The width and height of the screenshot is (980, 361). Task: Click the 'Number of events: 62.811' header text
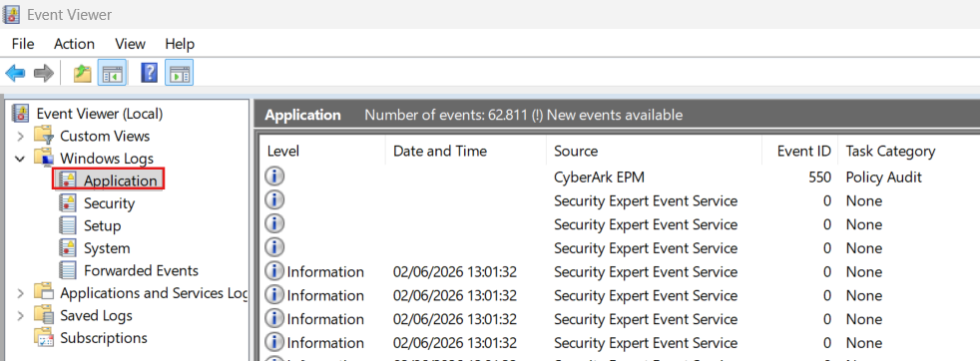(445, 115)
